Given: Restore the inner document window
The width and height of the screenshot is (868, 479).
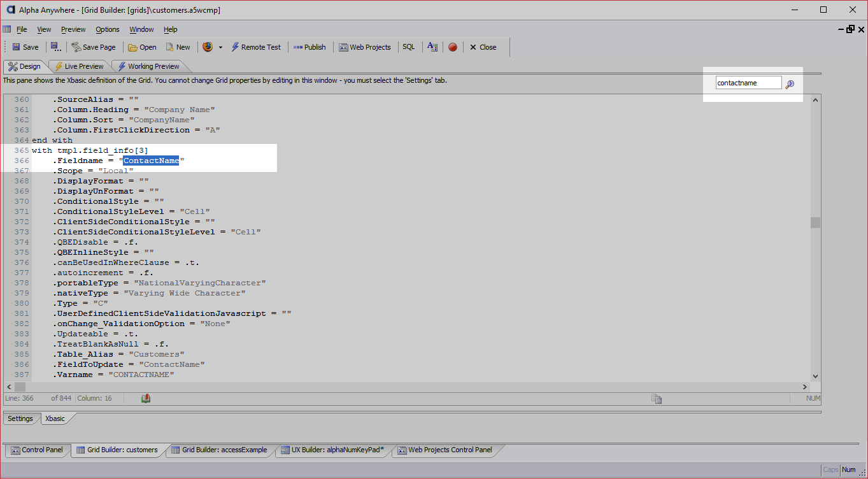Looking at the screenshot, I should pyautogui.click(x=850, y=29).
